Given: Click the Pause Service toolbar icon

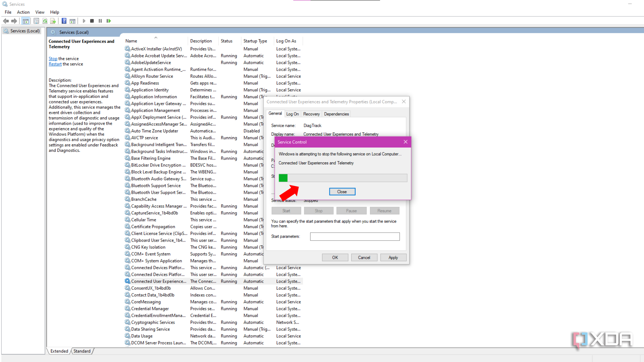Looking at the screenshot, I should 100,21.
